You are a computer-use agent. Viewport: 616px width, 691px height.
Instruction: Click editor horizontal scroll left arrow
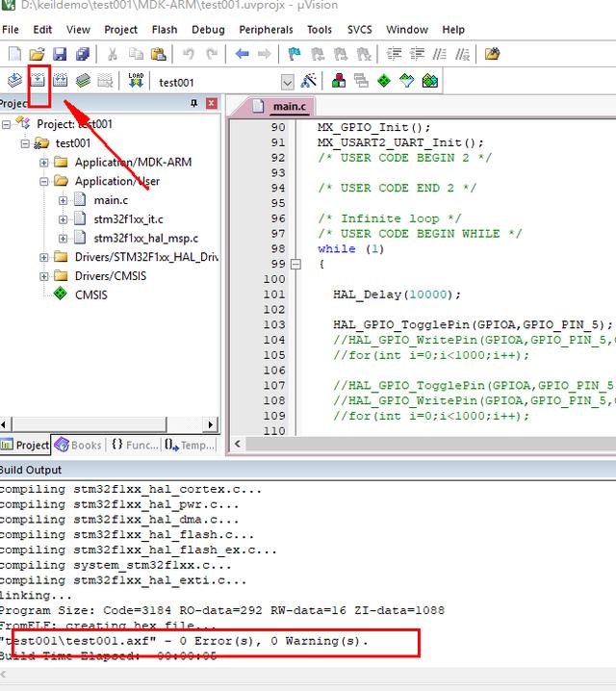click(238, 444)
